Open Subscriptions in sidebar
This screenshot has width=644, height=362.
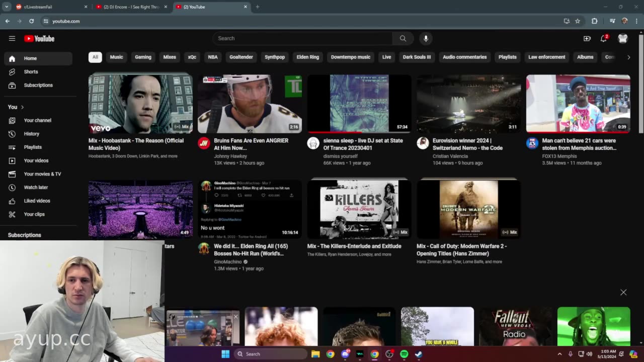(38, 85)
